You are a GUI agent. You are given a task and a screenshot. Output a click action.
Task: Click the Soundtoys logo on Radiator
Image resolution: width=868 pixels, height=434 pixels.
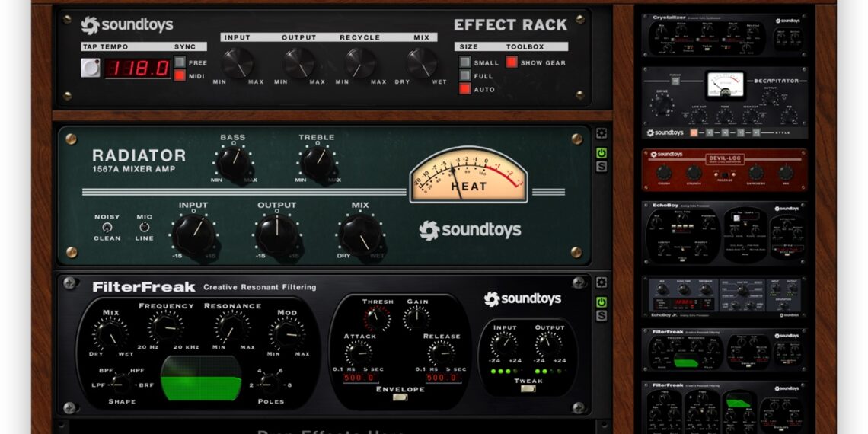470,230
